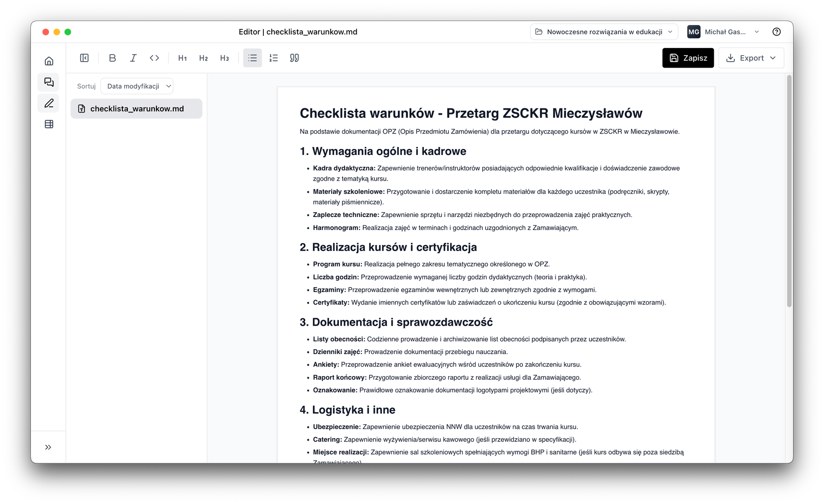Toggle Heading 3 formatting
The image size is (824, 504).
[224, 58]
